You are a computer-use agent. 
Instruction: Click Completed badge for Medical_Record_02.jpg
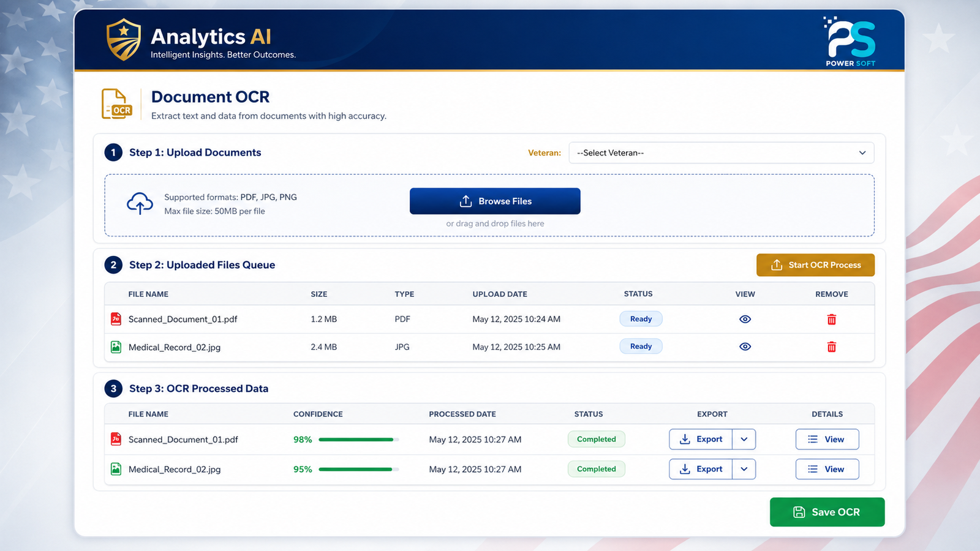pyautogui.click(x=597, y=469)
